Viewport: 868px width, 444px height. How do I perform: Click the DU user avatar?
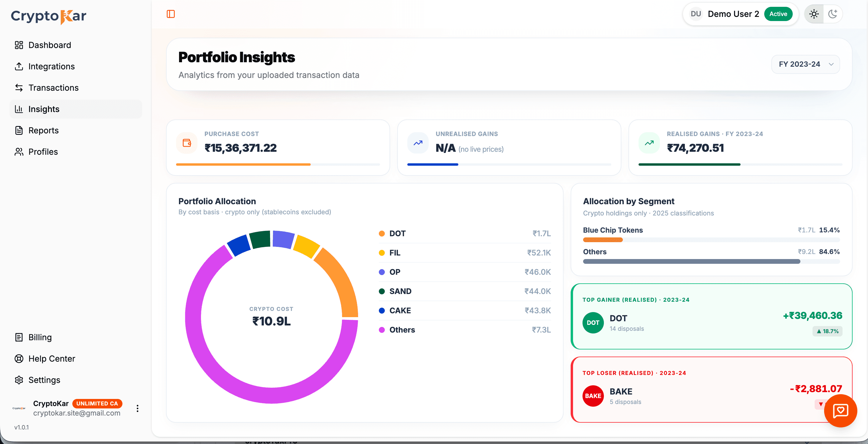(x=696, y=14)
